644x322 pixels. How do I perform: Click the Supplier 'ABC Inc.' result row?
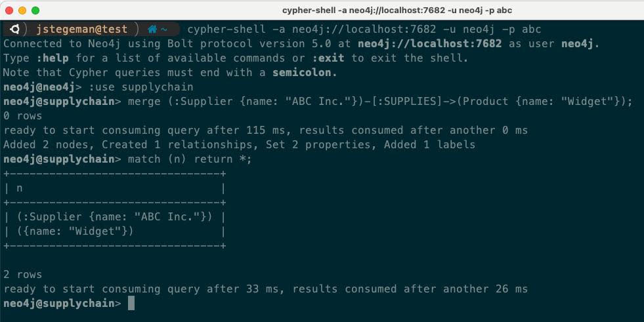pyautogui.click(x=115, y=216)
